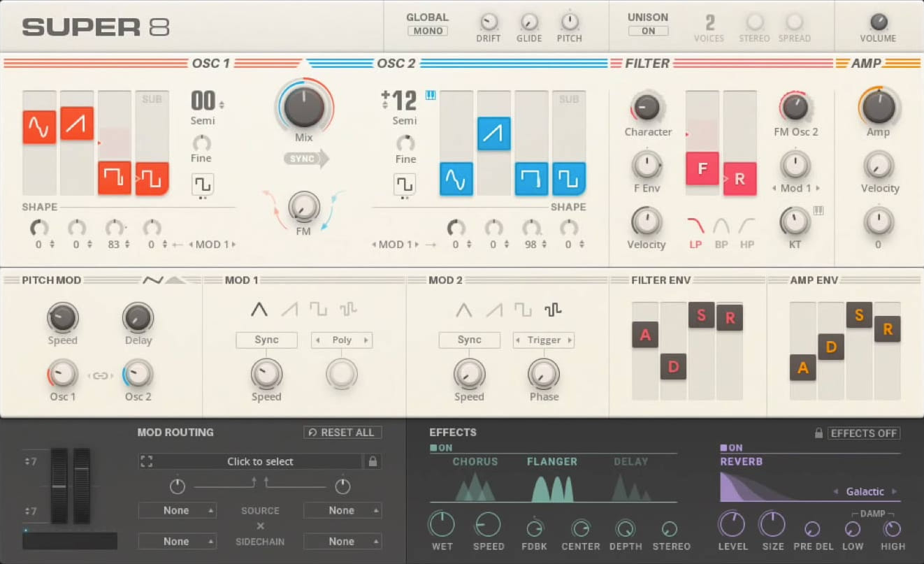Select sawtooth waveform in MOD 2

point(494,309)
